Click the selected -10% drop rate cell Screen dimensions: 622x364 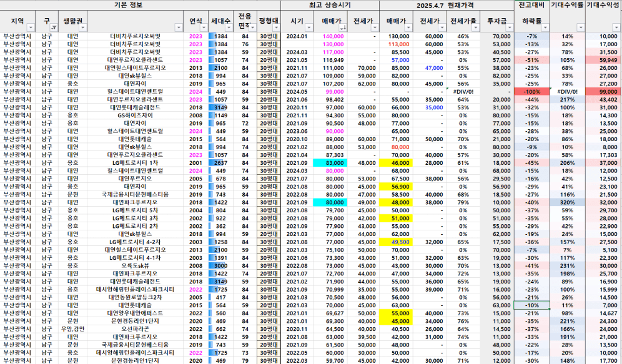pos(531,305)
